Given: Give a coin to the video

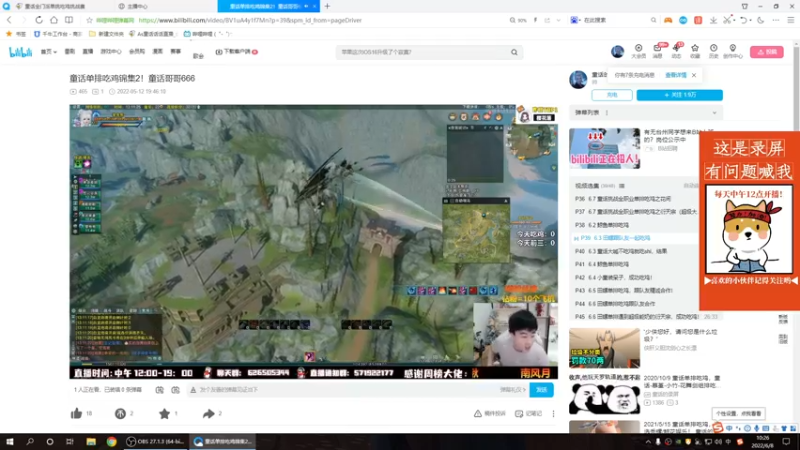Looking at the screenshot, I should tap(120, 413).
